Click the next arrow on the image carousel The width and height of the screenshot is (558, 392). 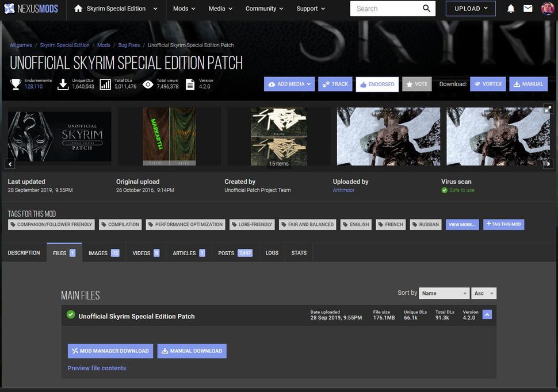point(548,164)
